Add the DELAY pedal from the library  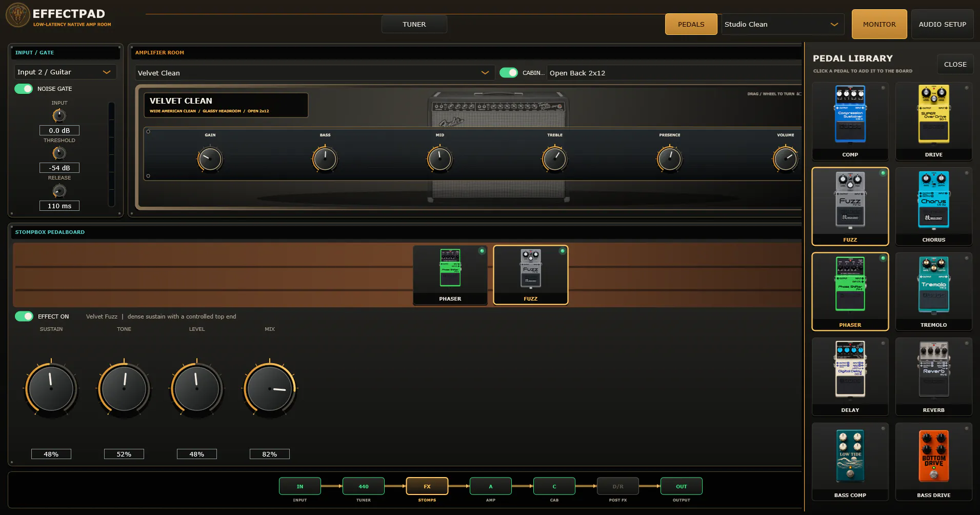click(850, 377)
